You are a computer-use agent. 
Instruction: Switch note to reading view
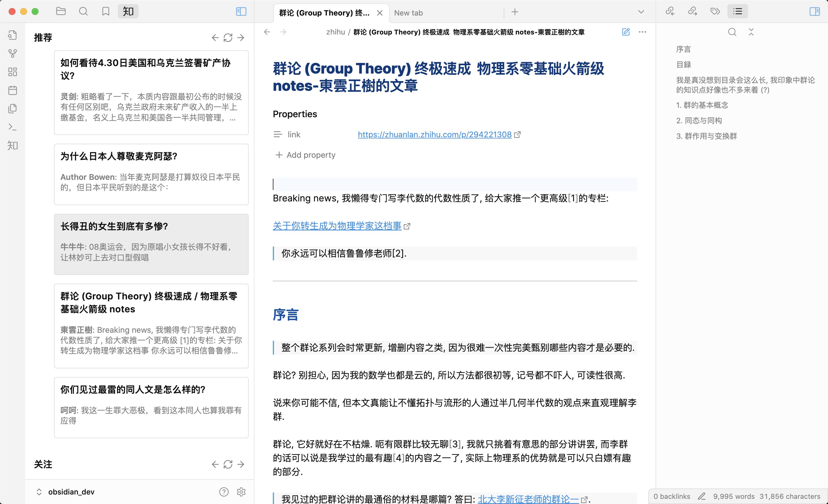coord(626,32)
